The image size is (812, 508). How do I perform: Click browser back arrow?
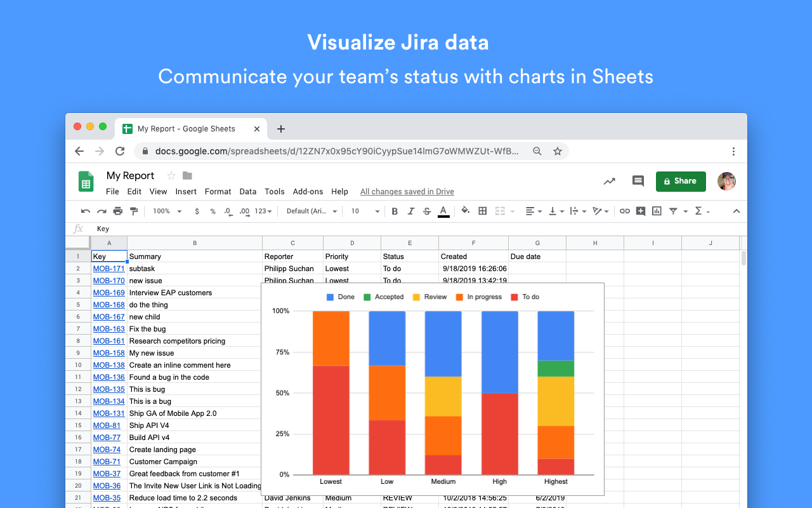point(79,151)
